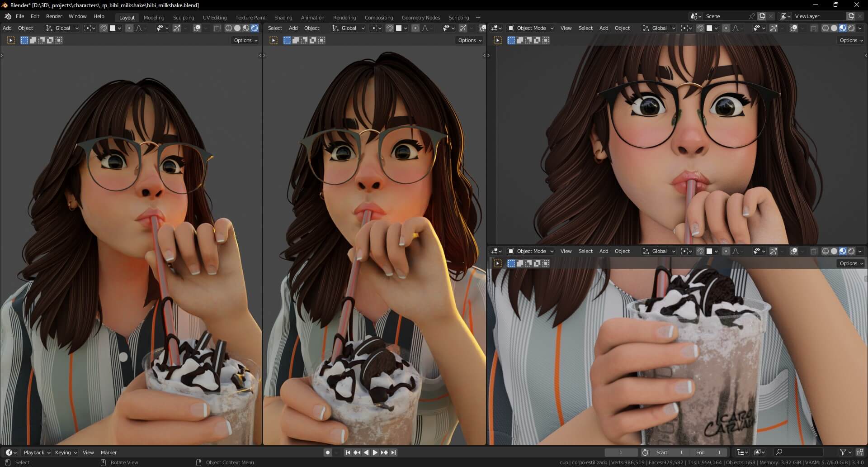Viewport: 868px width, 467px height.
Task: Open the File menu
Action: [20, 16]
